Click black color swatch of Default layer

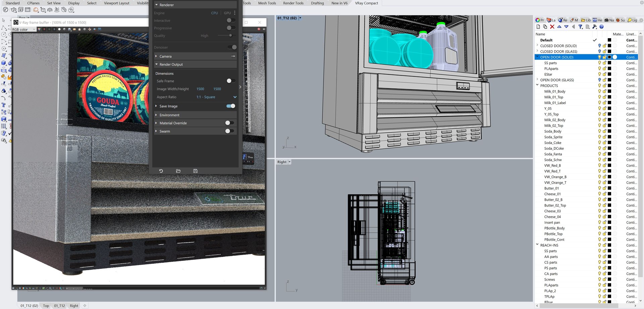(609, 40)
